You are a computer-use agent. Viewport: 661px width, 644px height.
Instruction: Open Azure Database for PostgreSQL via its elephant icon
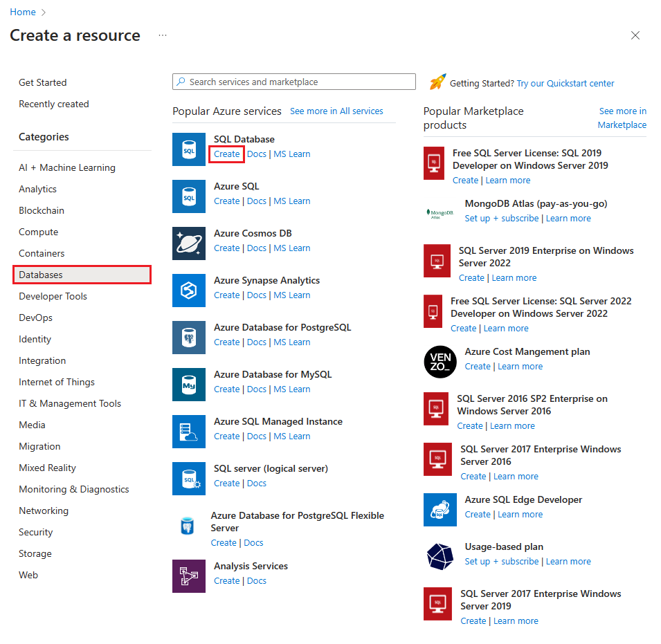188,338
